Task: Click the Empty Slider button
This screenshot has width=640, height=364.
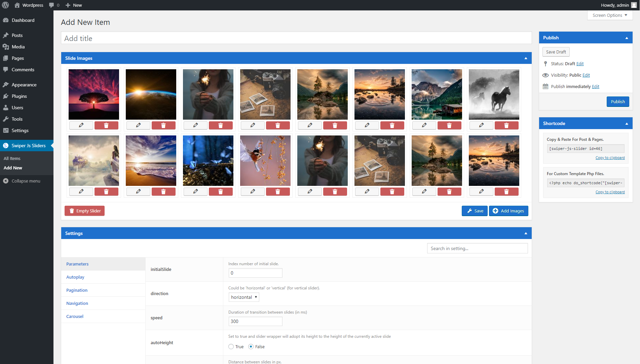Action: (x=85, y=211)
